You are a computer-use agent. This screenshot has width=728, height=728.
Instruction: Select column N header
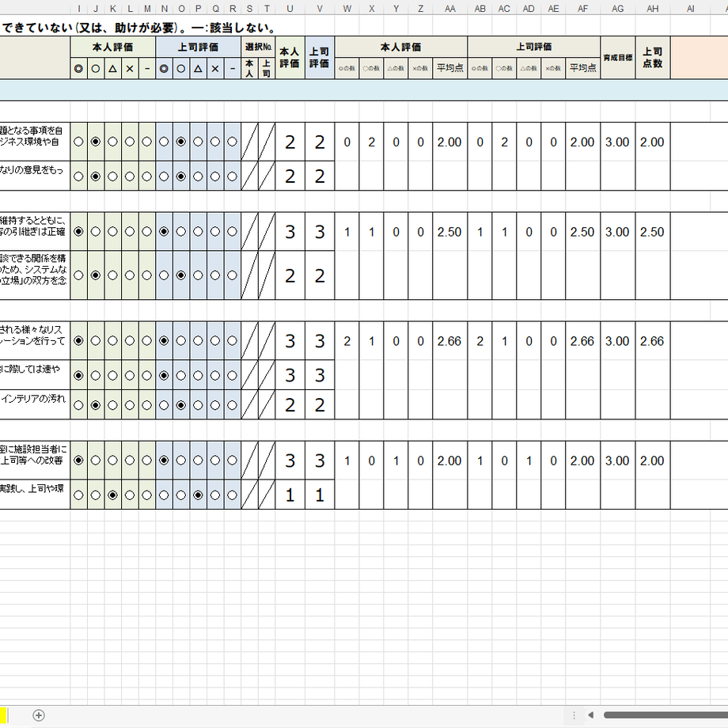point(165,9)
